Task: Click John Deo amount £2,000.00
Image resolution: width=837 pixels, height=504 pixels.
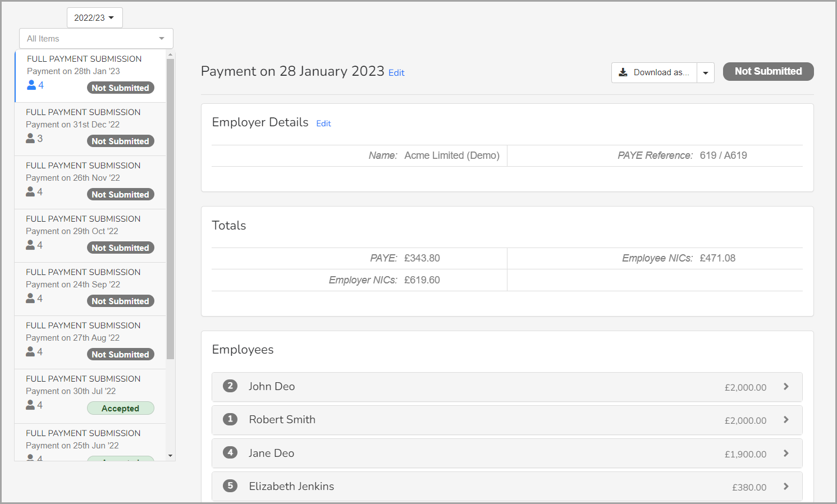Action: pyautogui.click(x=745, y=387)
